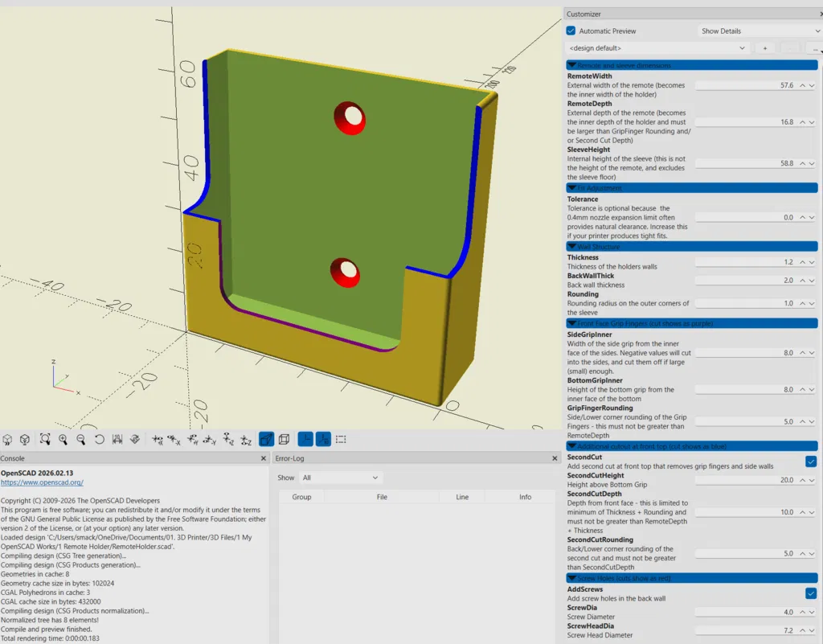Click the plus button to add preset
Image resolution: width=823 pixels, height=644 pixels.
(x=765, y=47)
